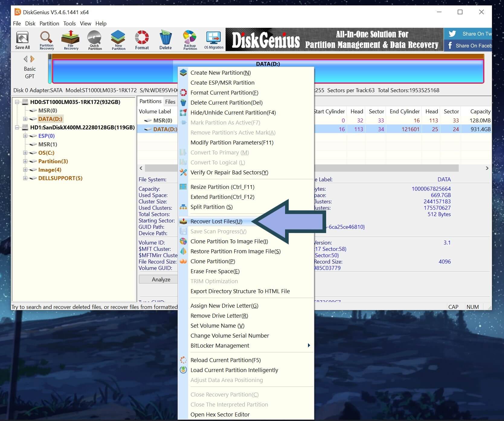Click Delete Current Partition bin icon

point(183,102)
